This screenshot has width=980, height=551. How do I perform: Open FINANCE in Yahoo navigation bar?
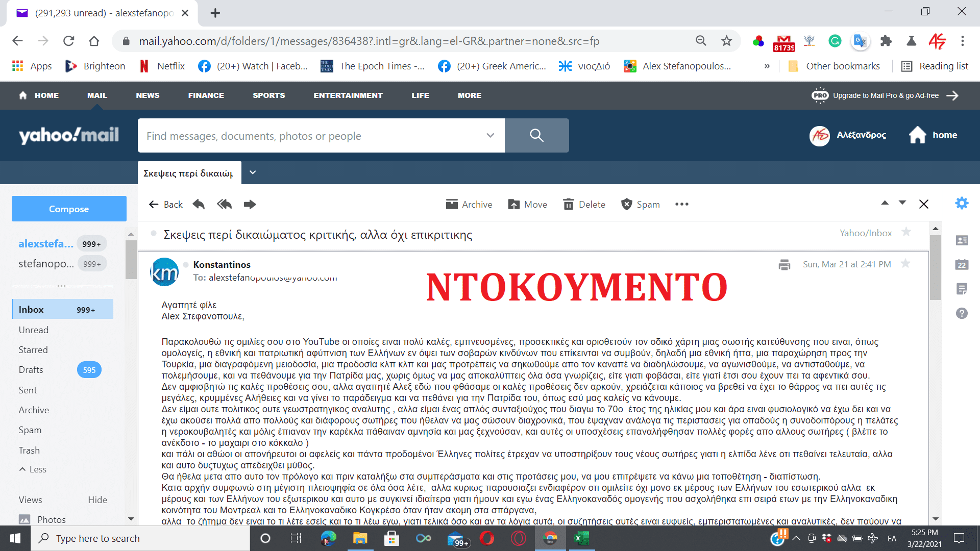pyautogui.click(x=206, y=95)
